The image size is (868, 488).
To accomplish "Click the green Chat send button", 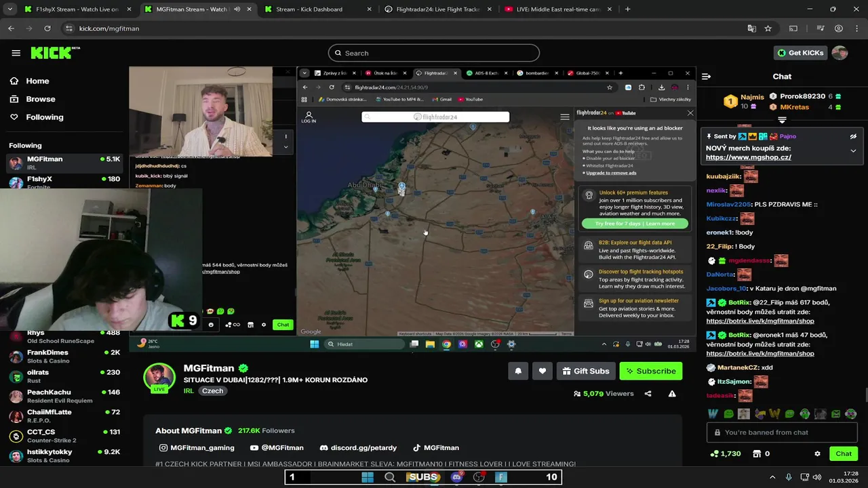I will coord(843,453).
